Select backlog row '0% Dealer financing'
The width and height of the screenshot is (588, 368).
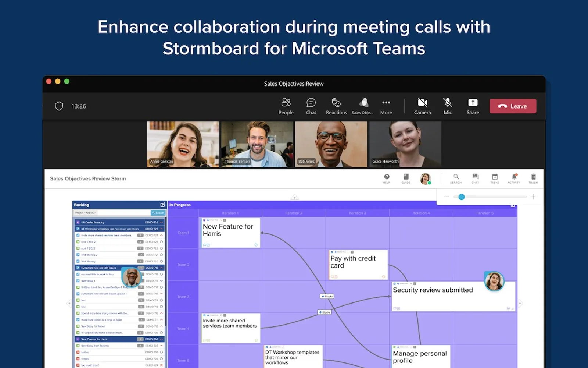[119, 222]
